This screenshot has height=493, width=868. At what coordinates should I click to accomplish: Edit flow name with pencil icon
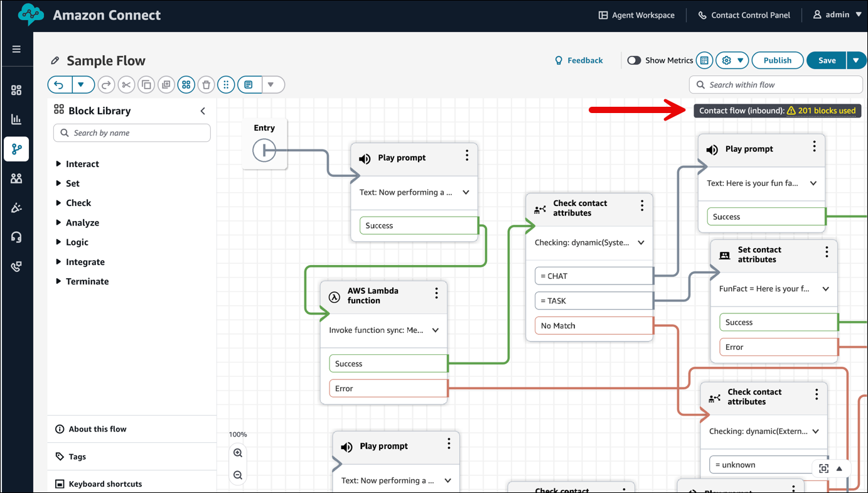coord(55,61)
